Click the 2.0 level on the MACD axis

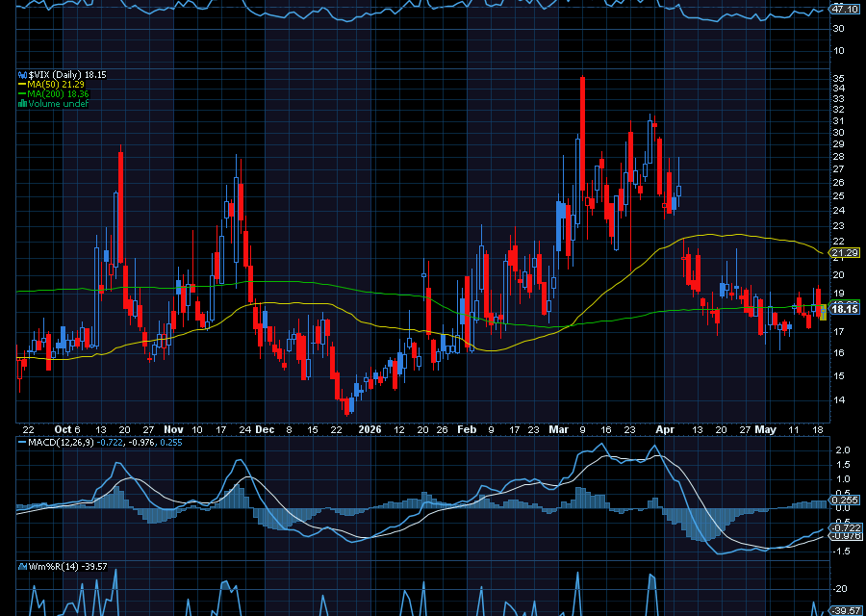[x=843, y=450]
